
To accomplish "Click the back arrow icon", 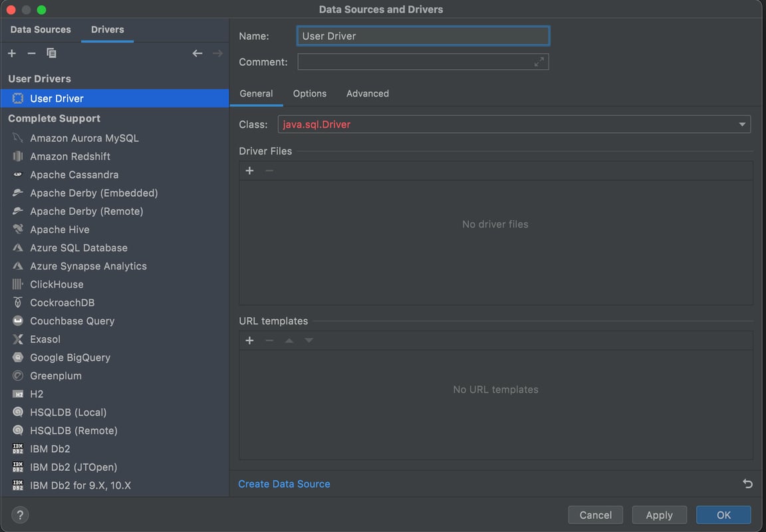I will (197, 53).
